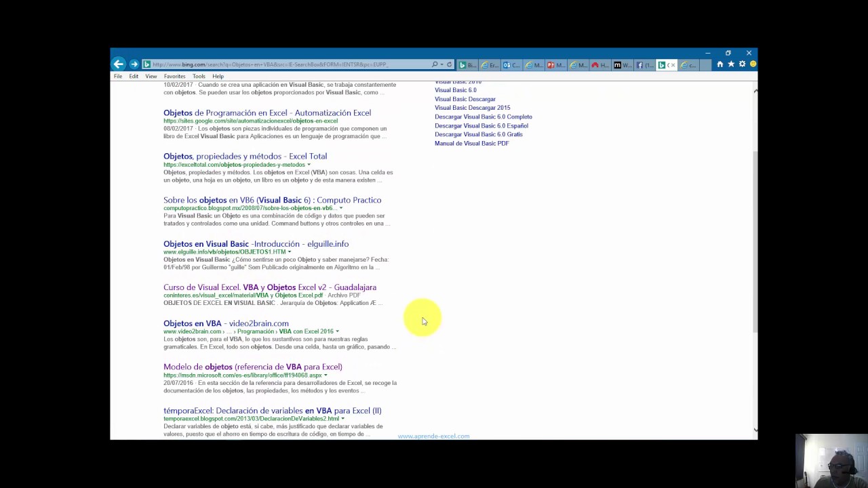The image size is (868, 488).
Task: Switch to the last 'c...' Internet Explorer tab
Action: pos(688,65)
